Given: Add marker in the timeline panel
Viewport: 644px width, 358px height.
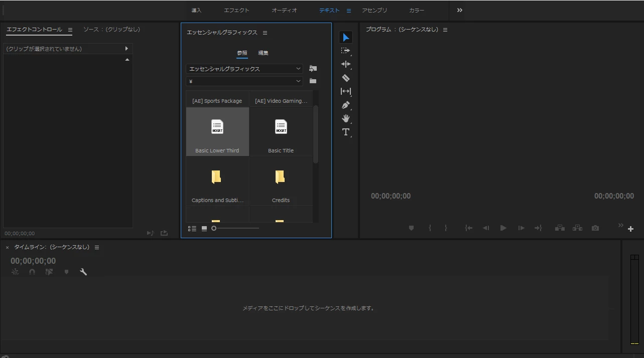Looking at the screenshot, I should click(66, 272).
